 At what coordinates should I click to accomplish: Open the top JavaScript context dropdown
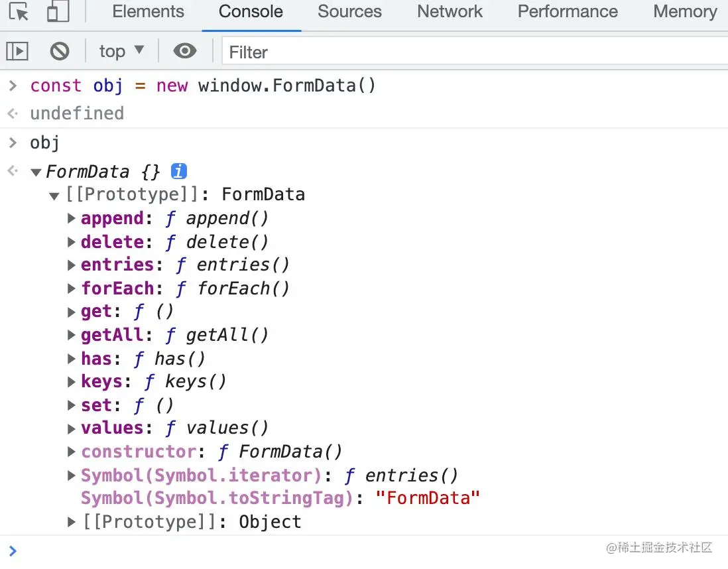pyautogui.click(x=121, y=51)
